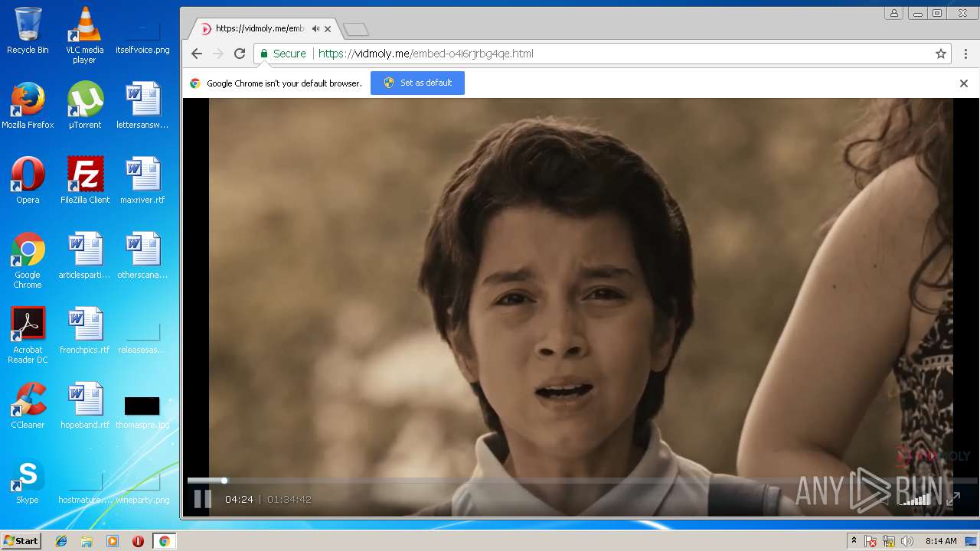
Task: View the Secure site information
Action: coord(283,54)
